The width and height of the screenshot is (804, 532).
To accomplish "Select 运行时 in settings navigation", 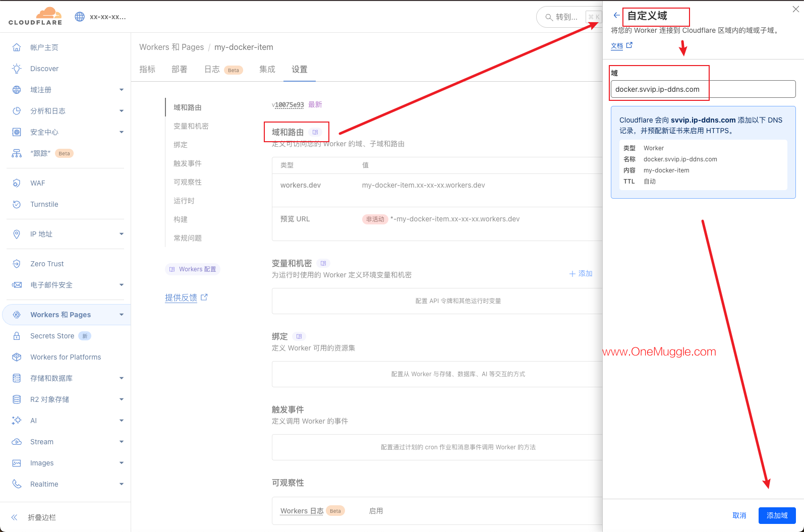I will pos(184,201).
